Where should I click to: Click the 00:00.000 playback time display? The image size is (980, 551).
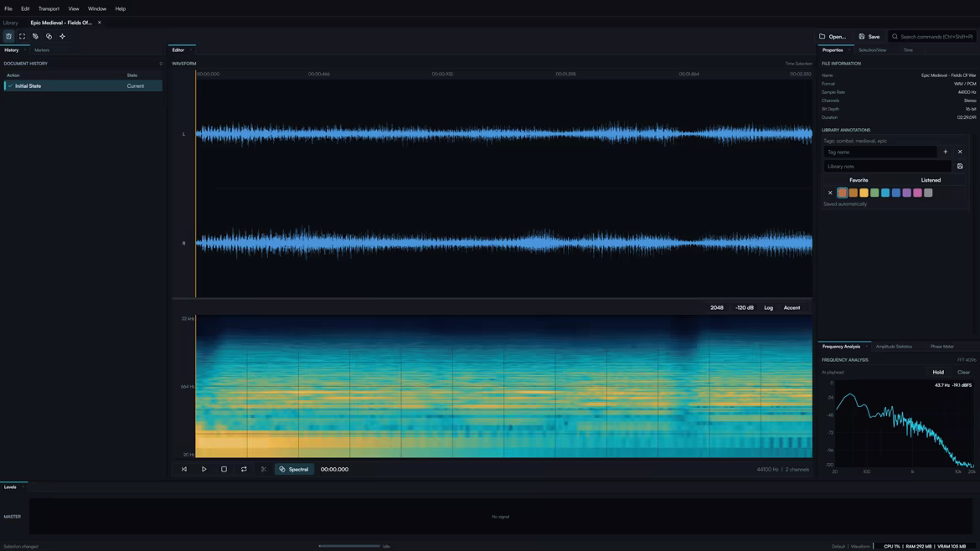pyautogui.click(x=334, y=469)
